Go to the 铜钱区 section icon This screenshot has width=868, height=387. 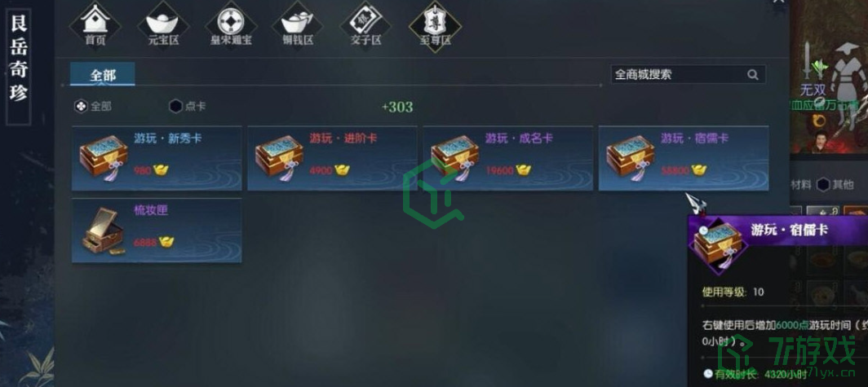(297, 26)
